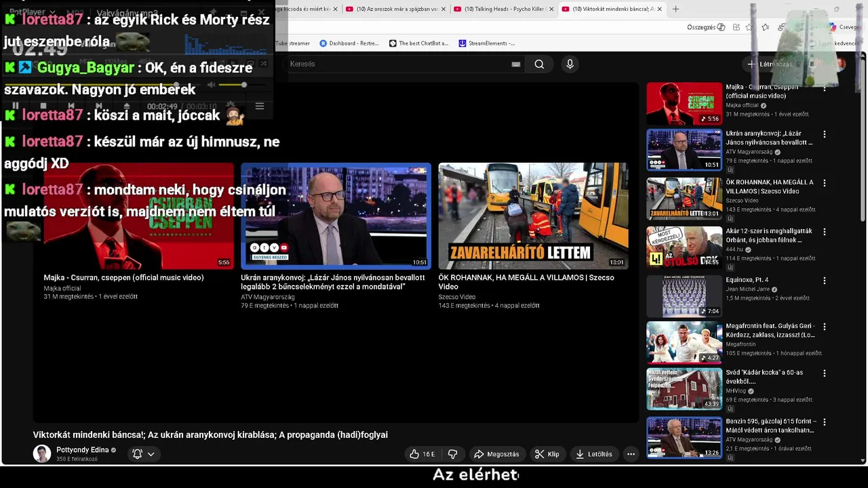Mute PotPlayer with the speaker icon
The width and height of the screenshot is (868, 488).
click(211, 85)
